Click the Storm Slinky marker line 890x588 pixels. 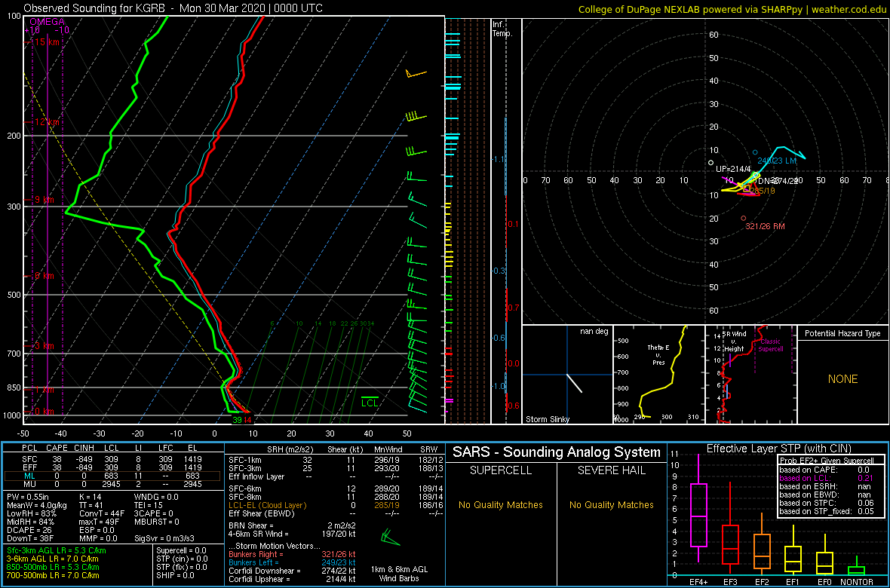coord(574,383)
